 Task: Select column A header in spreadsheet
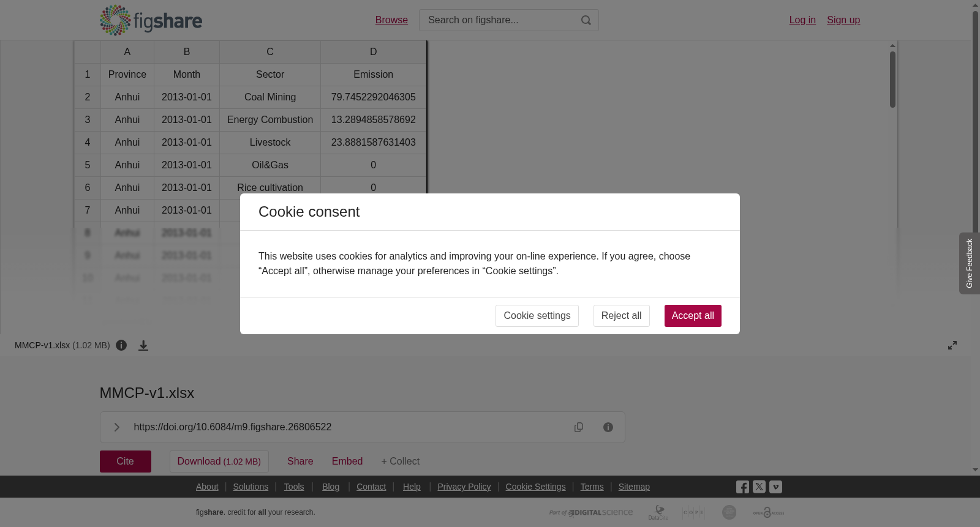(127, 52)
